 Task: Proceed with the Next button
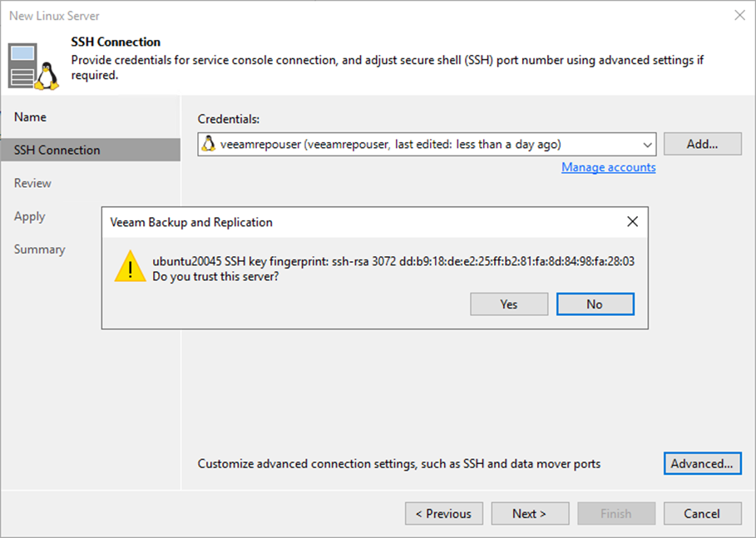pyautogui.click(x=530, y=513)
